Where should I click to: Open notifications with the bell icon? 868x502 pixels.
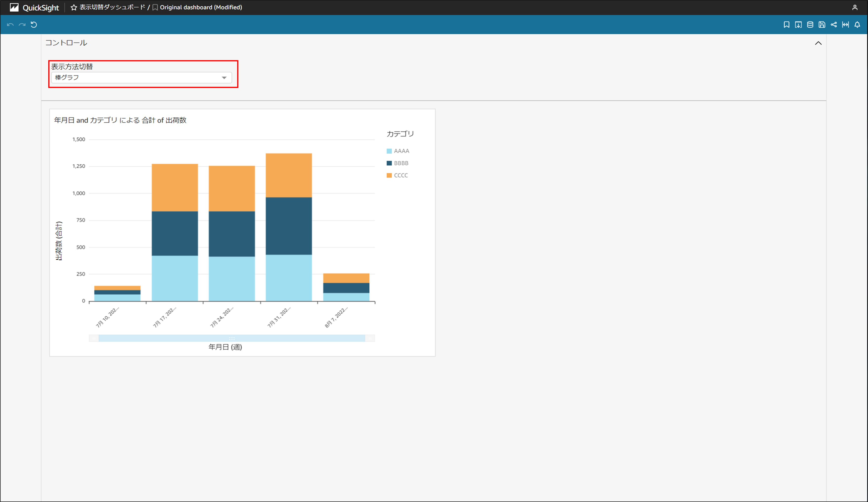(x=857, y=24)
